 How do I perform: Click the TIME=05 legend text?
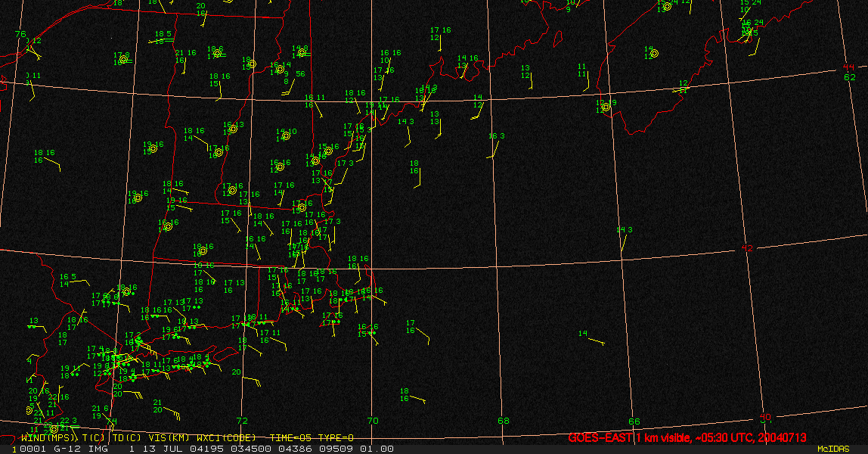tap(291, 438)
